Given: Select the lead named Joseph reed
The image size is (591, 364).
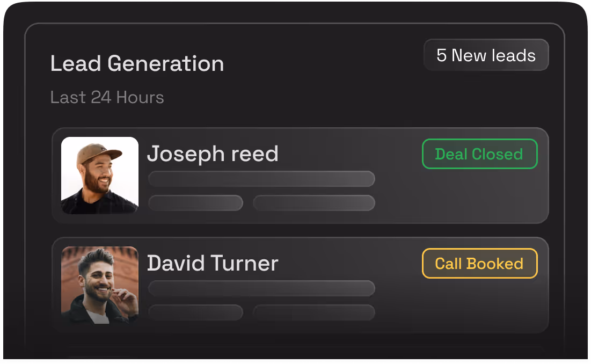Looking at the screenshot, I should tap(213, 154).
